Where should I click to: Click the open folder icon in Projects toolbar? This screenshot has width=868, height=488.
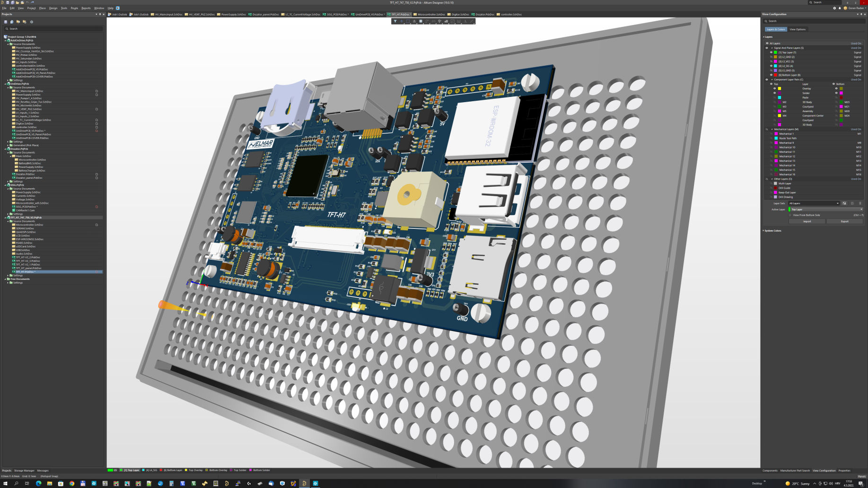pyautogui.click(x=18, y=22)
